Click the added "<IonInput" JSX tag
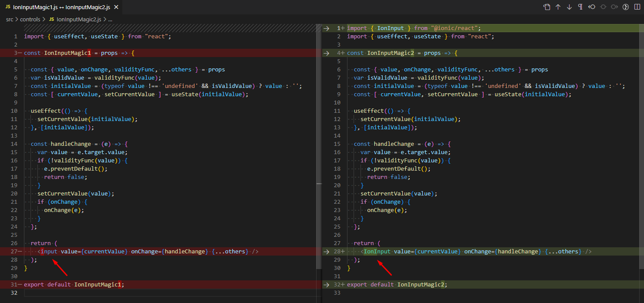This screenshot has width=644, height=303. point(375,252)
